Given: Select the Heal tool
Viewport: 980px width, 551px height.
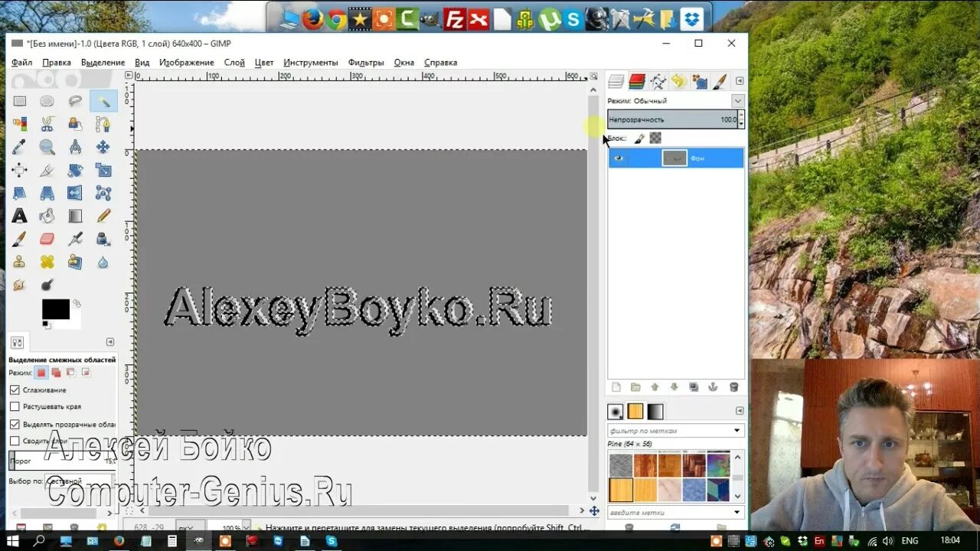Looking at the screenshot, I should [47, 262].
